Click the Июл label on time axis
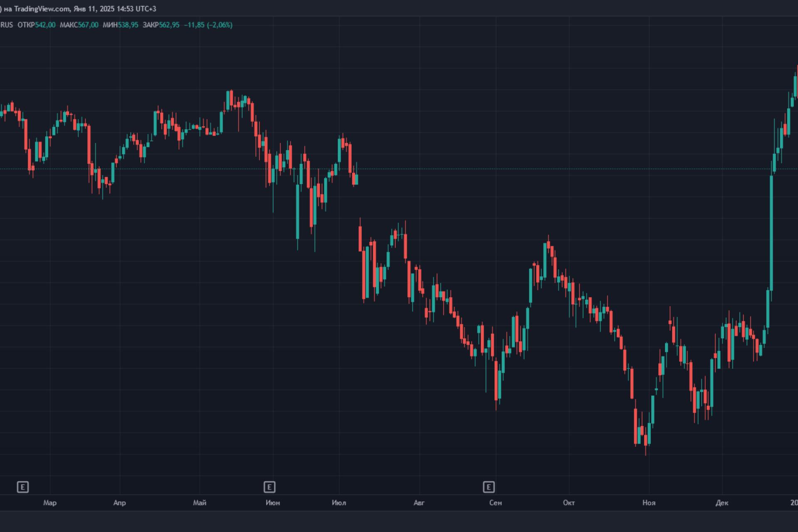The image size is (798, 532). pos(339,503)
